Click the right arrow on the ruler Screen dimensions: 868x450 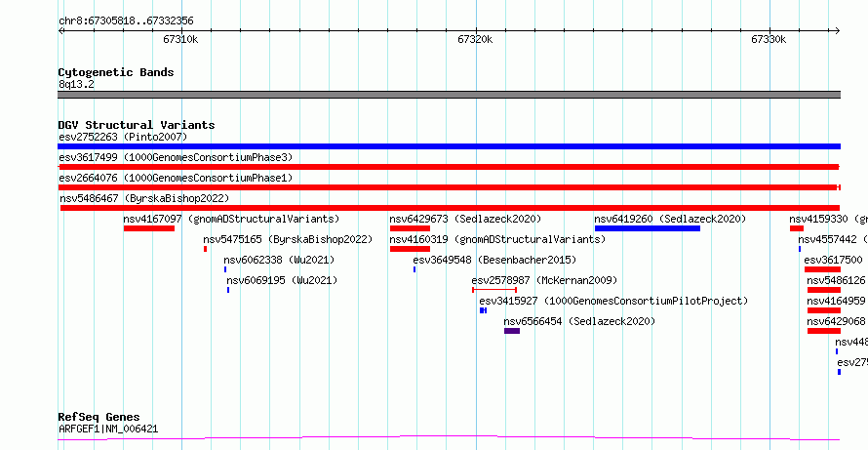837,31
